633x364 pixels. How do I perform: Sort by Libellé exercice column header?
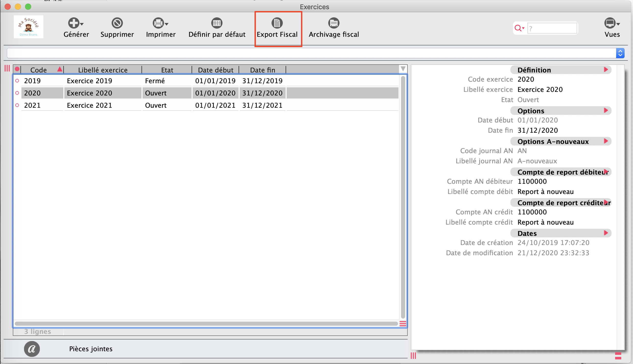pos(103,70)
